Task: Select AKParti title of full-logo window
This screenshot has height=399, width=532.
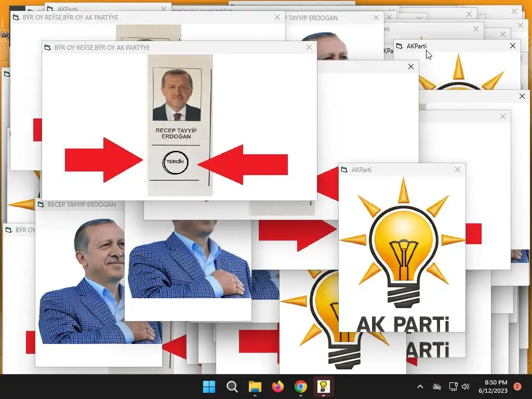Action: click(x=362, y=170)
